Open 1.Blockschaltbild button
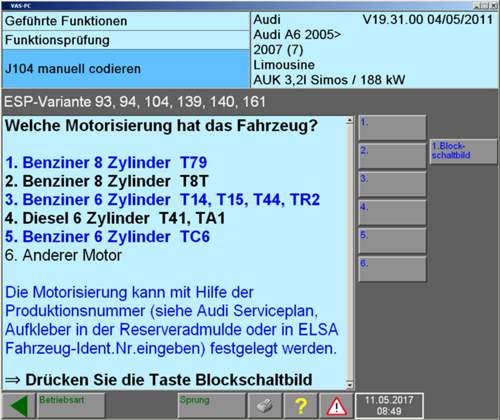 [463, 152]
